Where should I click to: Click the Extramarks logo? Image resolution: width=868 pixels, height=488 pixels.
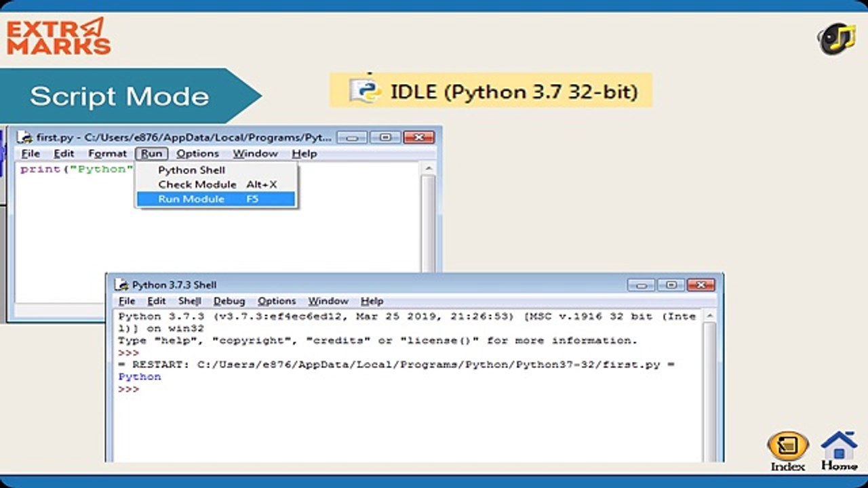(x=58, y=36)
